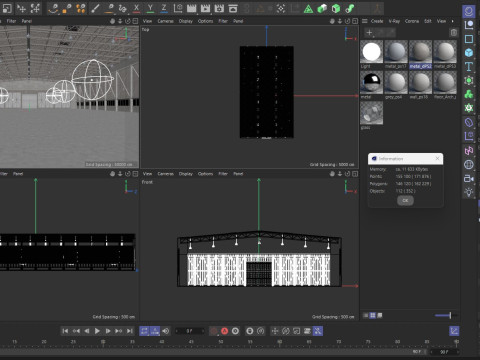The height and width of the screenshot is (360, 480).
Task: Render to Picture Viewer clapperboard icon
Action: (x=205, y=8)
